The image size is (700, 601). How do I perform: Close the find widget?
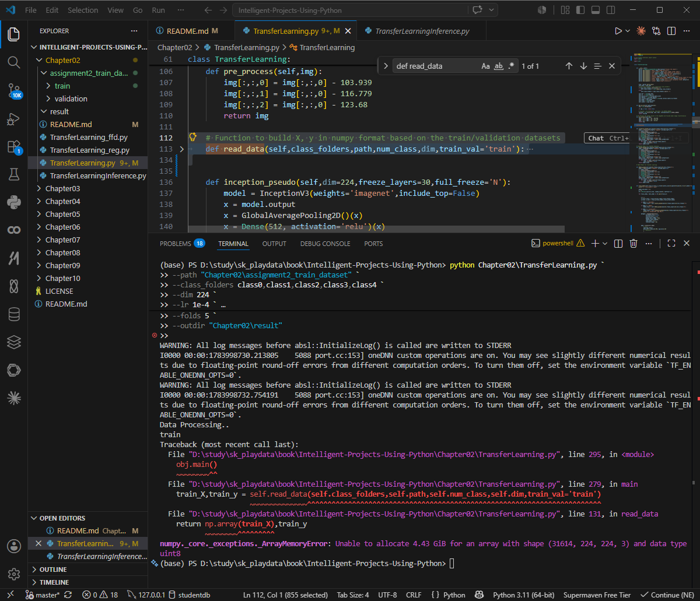point(612,66)
